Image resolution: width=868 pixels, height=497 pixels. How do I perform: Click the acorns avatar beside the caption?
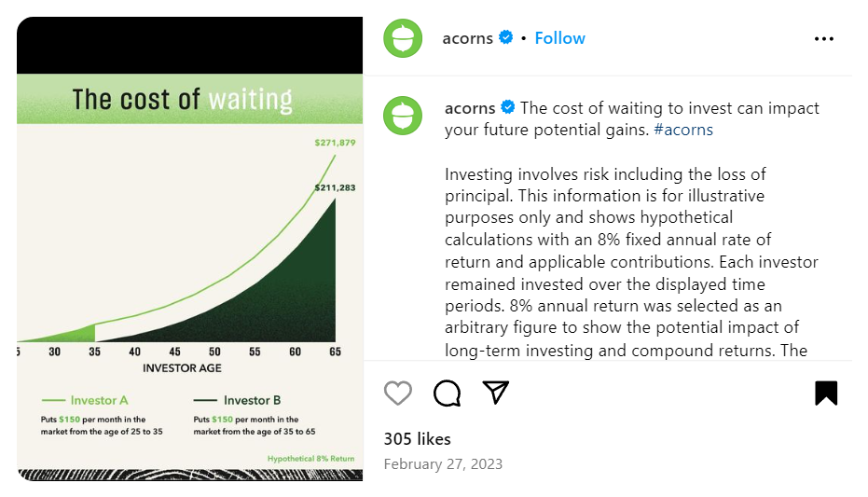click(x=403, y=116)
